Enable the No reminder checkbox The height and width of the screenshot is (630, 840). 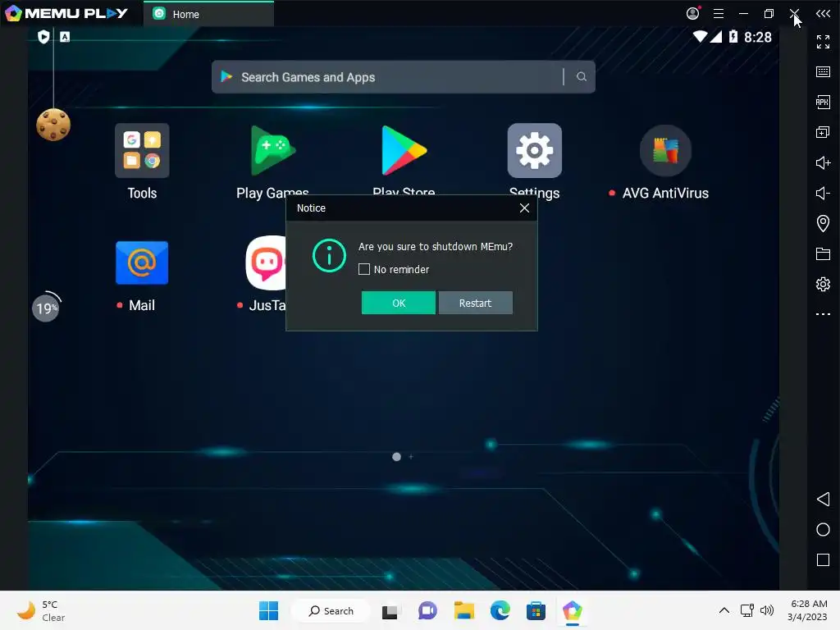364,269
